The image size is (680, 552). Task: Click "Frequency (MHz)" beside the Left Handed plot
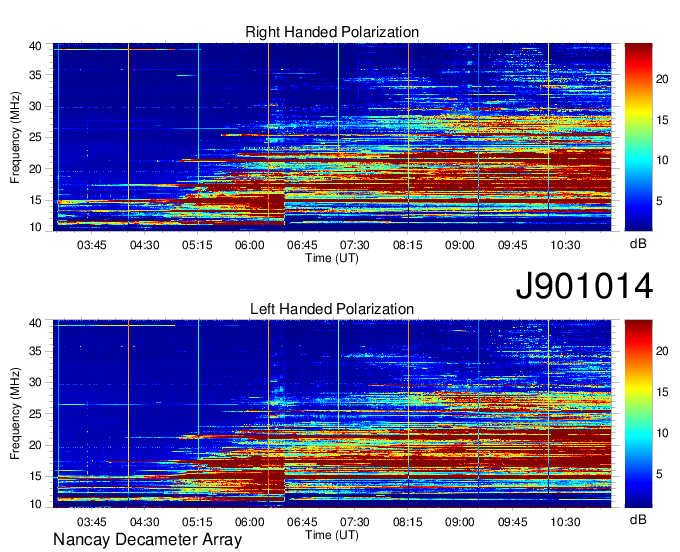click(x=15, y=414)
